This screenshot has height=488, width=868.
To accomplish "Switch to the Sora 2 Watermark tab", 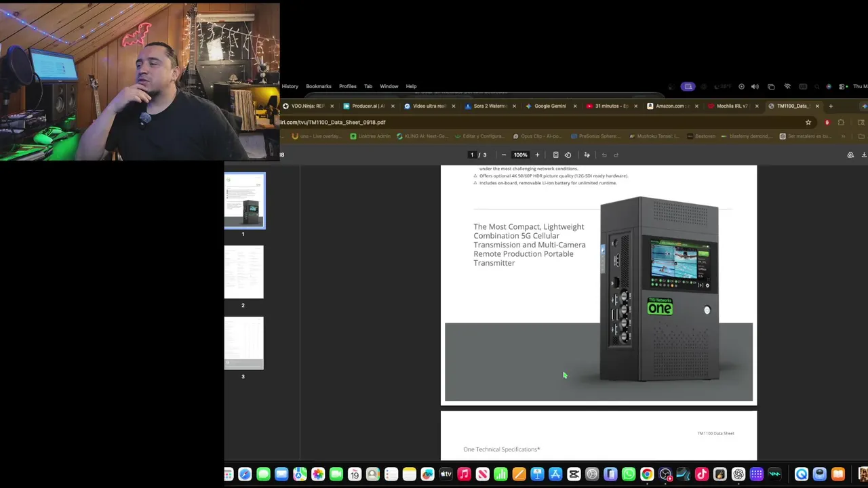I will 490,106.
